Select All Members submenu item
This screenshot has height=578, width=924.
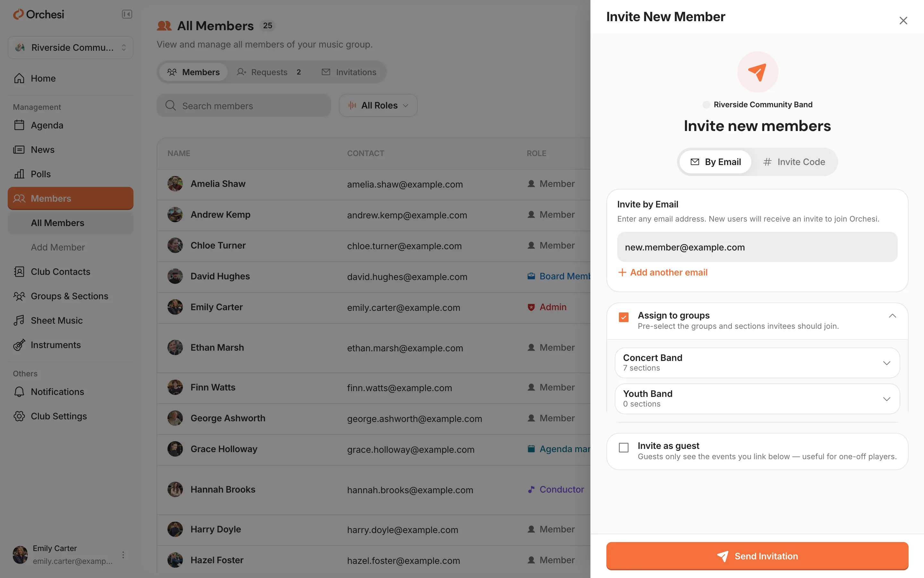[71, 223]
